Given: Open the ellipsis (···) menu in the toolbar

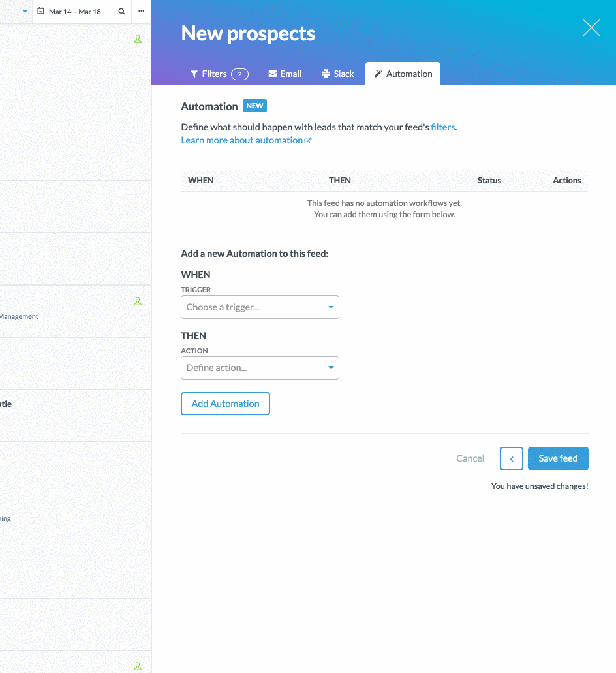Looking at the screenshot, I should click(x=141, y=11).
